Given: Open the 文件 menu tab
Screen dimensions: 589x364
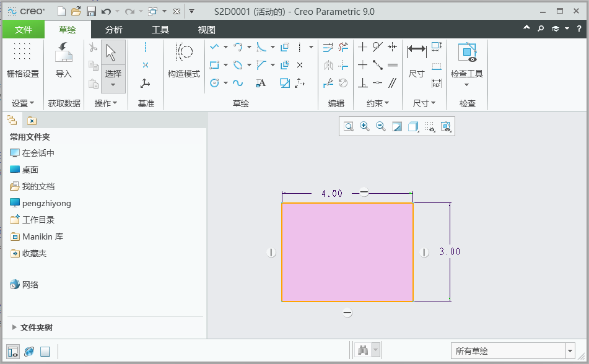Looking at the screenshot, I should tap(24, 30).
